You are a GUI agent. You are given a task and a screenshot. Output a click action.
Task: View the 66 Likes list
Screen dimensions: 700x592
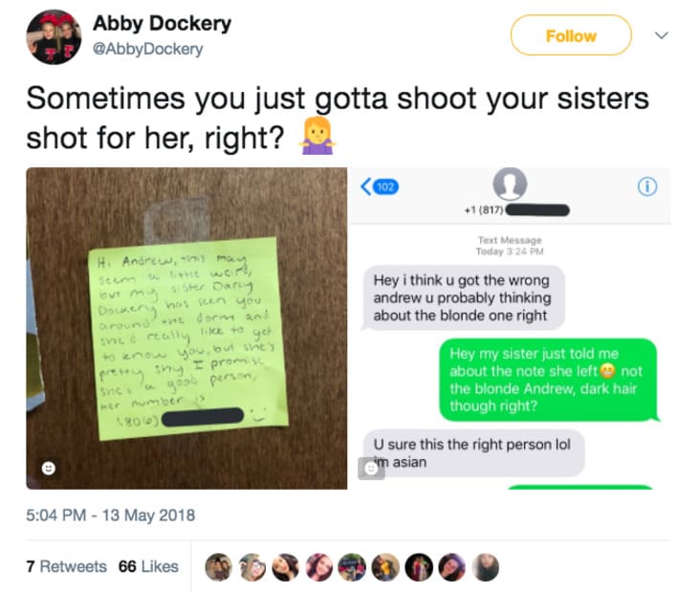148,566
